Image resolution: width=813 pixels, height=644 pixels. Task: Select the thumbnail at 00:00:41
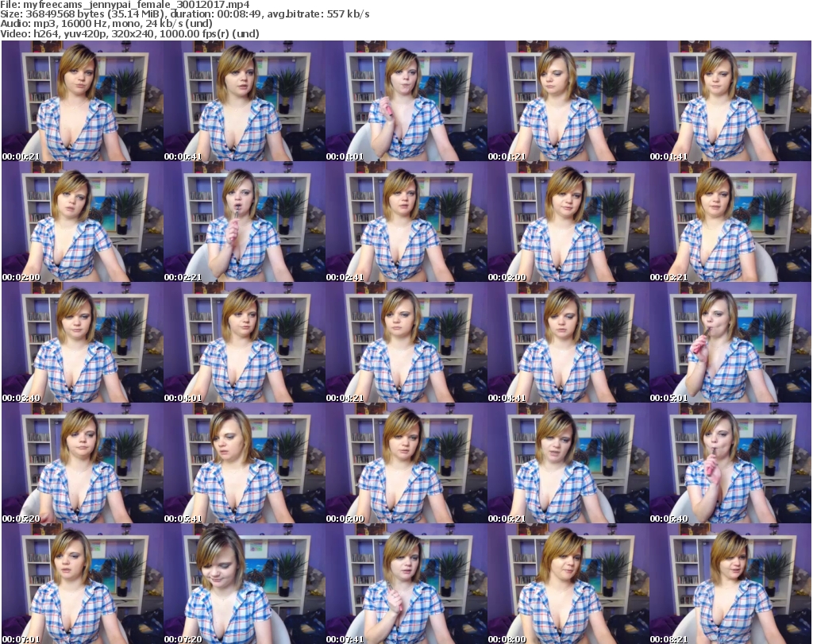click(245, 101)
